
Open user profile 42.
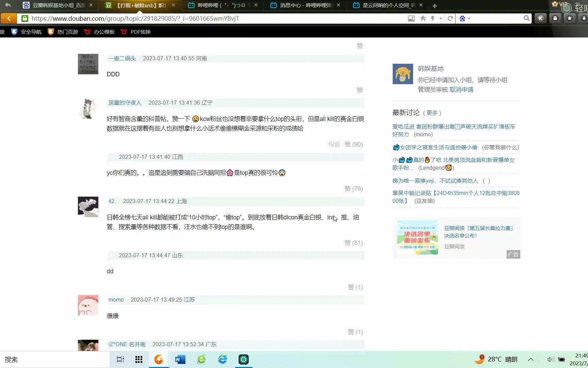112,201
